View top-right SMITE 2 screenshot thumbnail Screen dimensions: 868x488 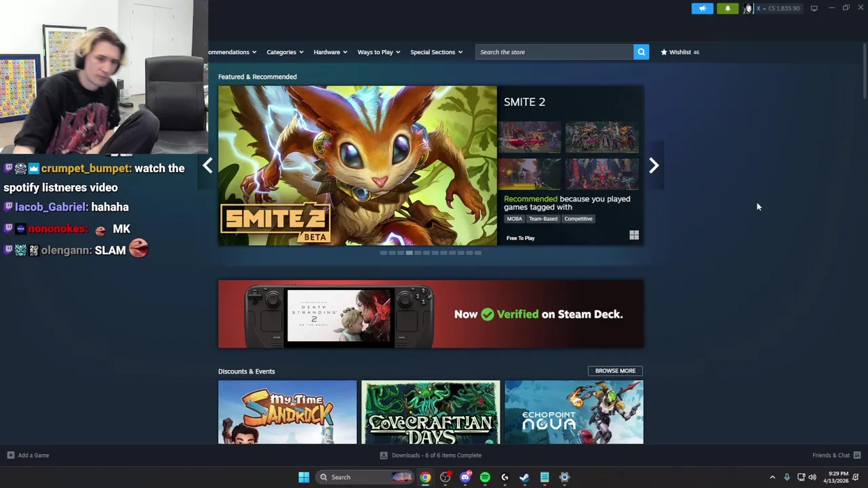point(601,138)
